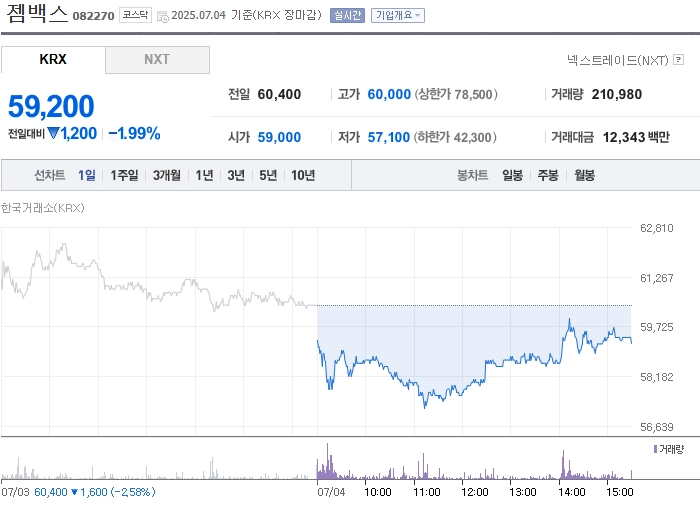Click the current price 59,200
The height and width of the screenshot is (515, 700).
click(51, 106)
